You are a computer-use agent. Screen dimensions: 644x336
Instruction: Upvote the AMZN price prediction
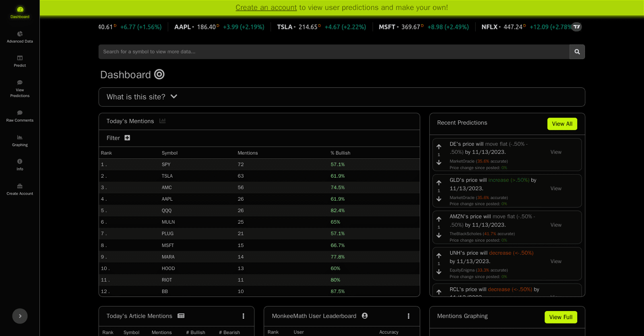coord(439,219)
